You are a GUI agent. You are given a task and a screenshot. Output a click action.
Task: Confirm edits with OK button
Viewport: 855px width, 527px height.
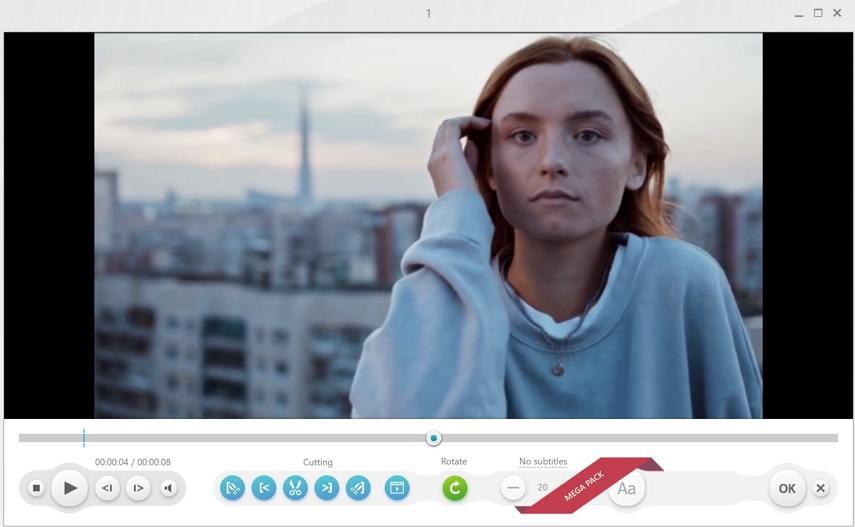pyautogui.click(x=787, y=488)
